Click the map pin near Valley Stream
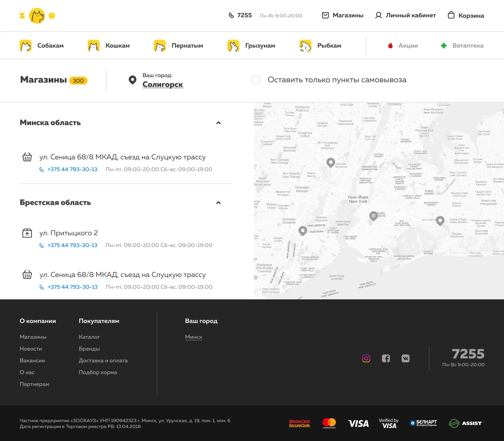 tap(440, 220)
